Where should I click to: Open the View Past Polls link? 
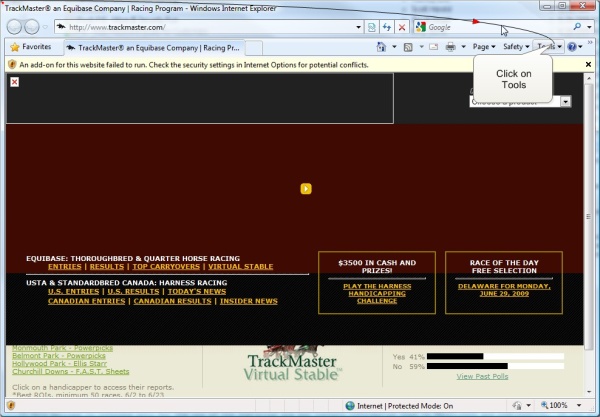(x=482, y=376)
